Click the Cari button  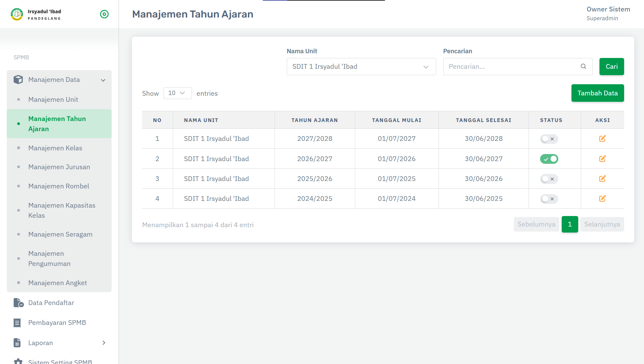[x=612, y=66]
